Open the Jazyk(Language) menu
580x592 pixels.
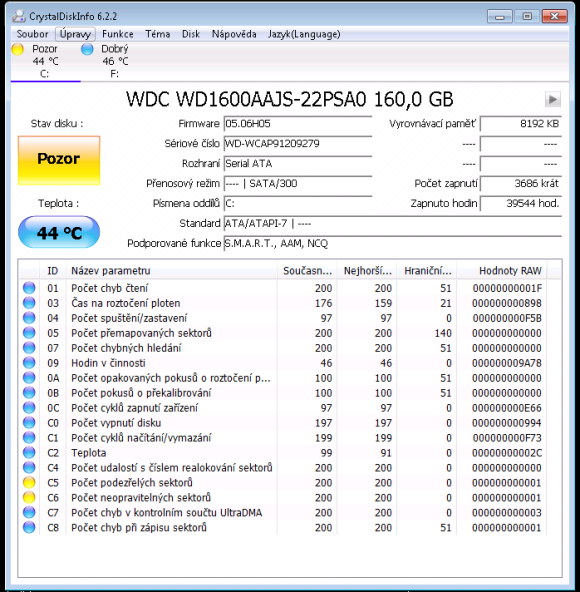point(304,34)
